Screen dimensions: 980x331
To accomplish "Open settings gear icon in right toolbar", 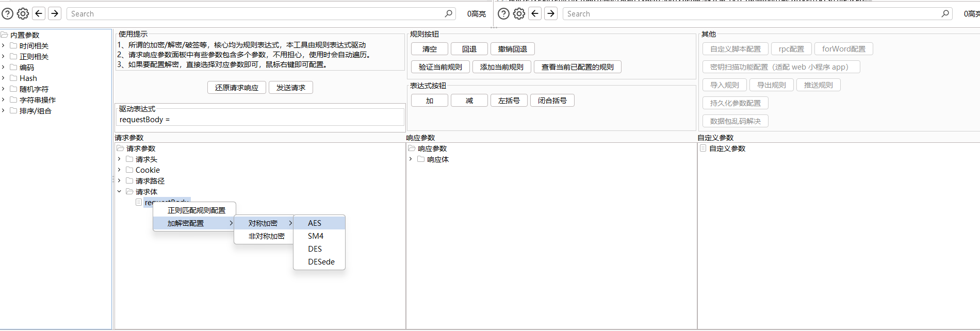I will (519, 14).
